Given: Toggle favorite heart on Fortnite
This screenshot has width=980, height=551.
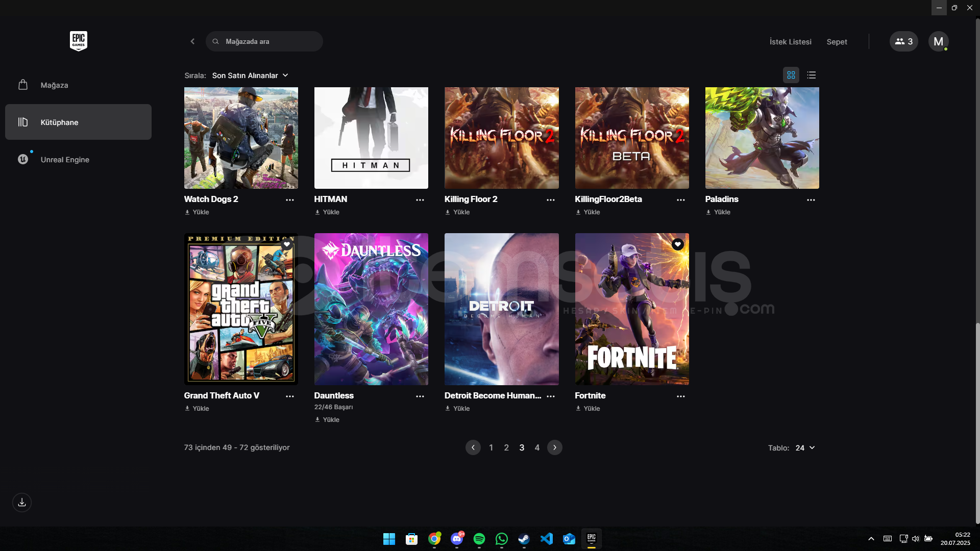Looking at the screenshot, I should [678, 244].
